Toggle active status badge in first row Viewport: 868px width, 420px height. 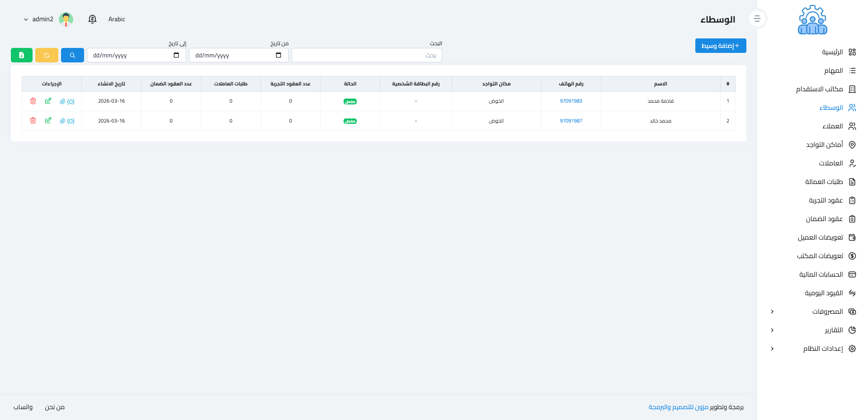(350, 102)
